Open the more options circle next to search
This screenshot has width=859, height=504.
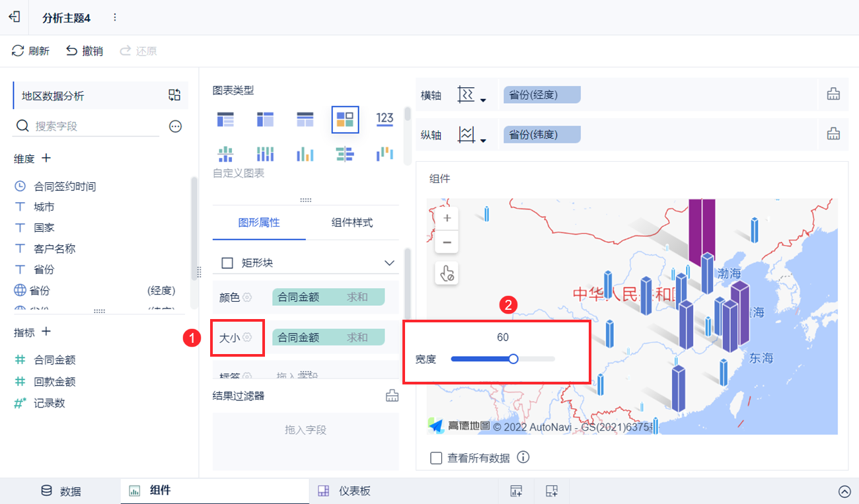pyautogui.click(x=175, y=126)
